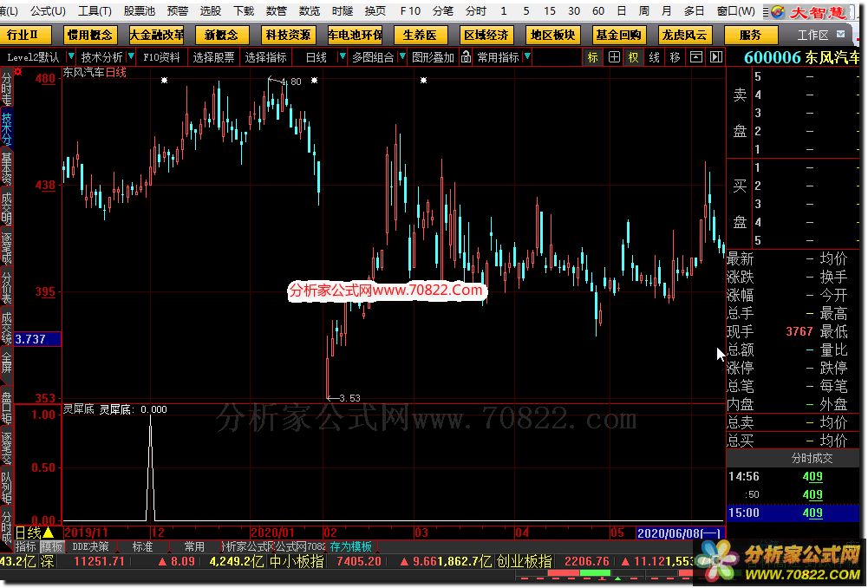Click the window layout box icon
The height and width of the screenshot is (588, 868).
pos(695,57)
